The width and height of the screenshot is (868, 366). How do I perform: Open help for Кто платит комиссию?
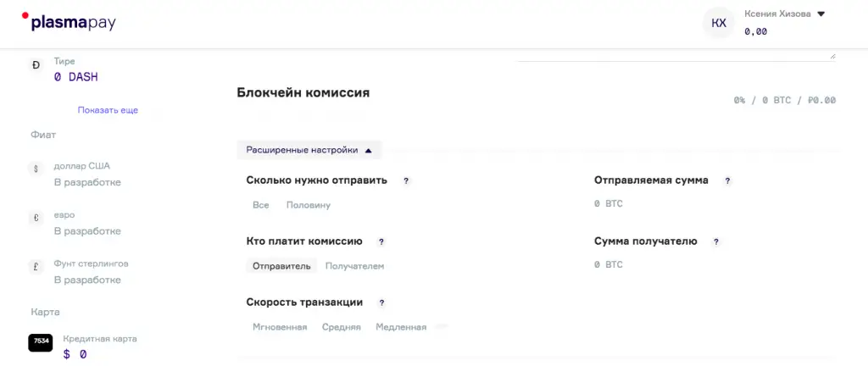(x=381, y=241)
